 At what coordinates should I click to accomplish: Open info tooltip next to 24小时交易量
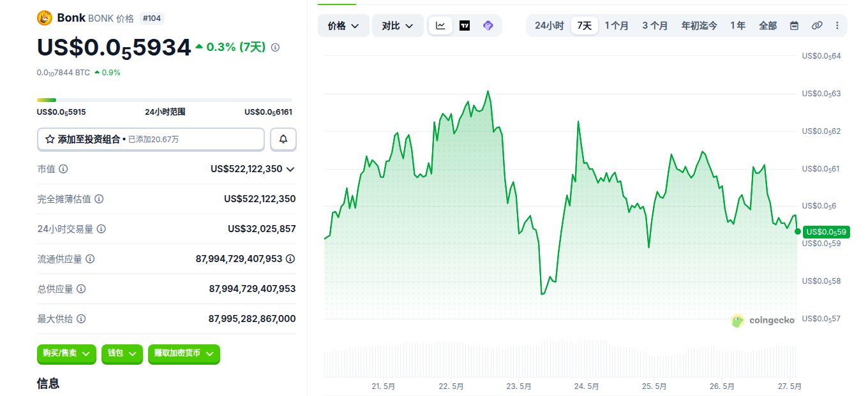101,229
